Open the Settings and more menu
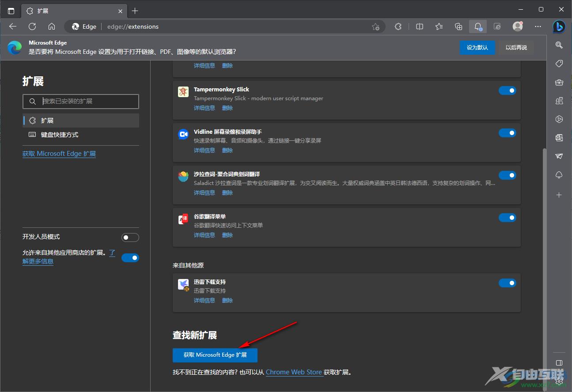Screen dimensions: 572x392 [538, 26]
